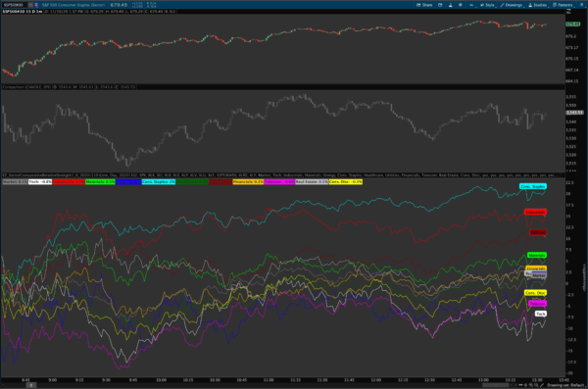Screen dimensions: 588x389
Task: Toggle the red Industrials legend label
Action: tap(69, 182)
